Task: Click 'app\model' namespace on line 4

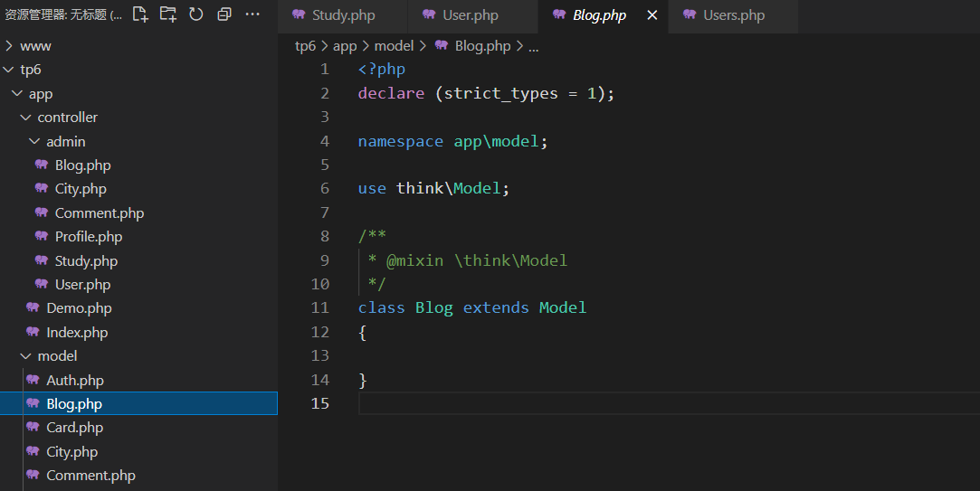Action: tap(496, 142)
